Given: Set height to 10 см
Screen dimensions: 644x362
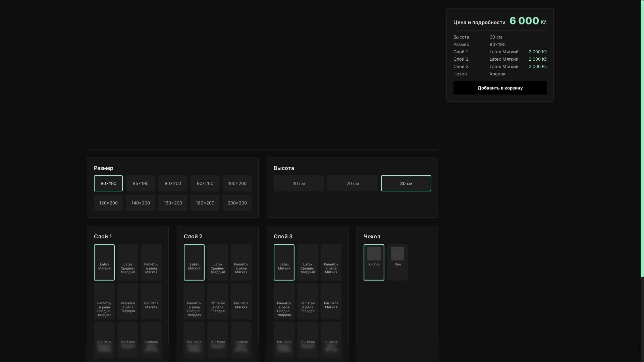Looking at the screenshot, I should click(299, 183).
